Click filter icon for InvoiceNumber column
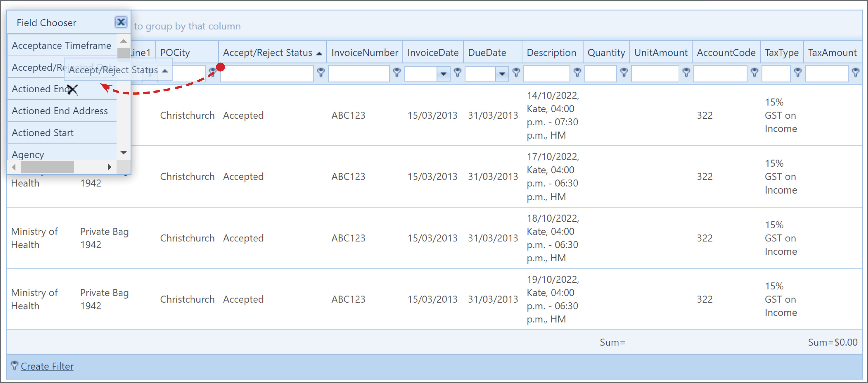The image size is (868, 383). (x=397, y=72)
